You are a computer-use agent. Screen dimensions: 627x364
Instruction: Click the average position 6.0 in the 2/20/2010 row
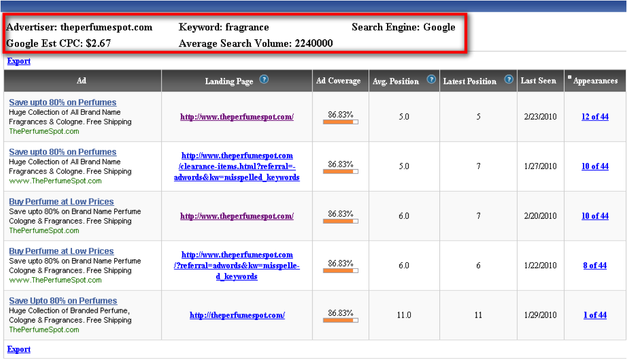(404, 216)
